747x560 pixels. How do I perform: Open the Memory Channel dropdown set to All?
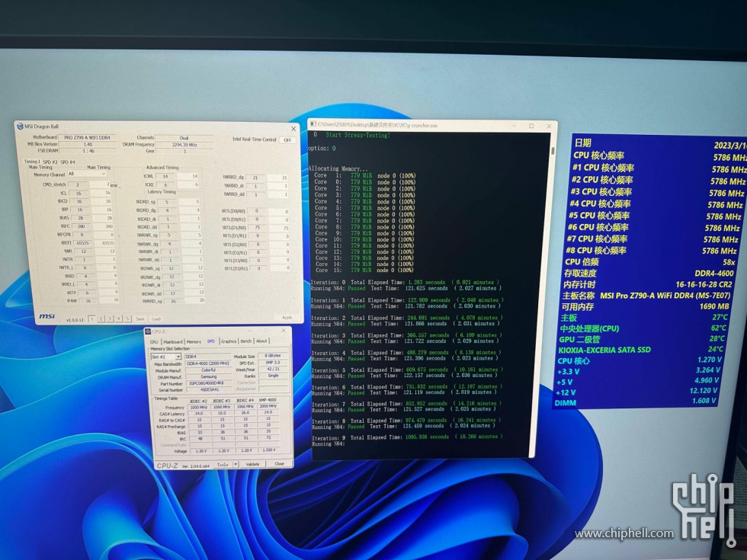87,174
